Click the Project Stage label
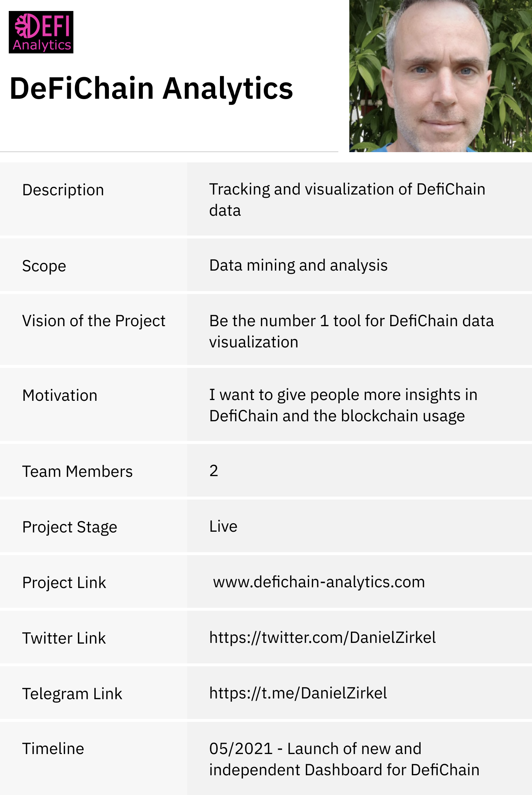Screen dimensions: 532x795 click(x=70, y=527)
